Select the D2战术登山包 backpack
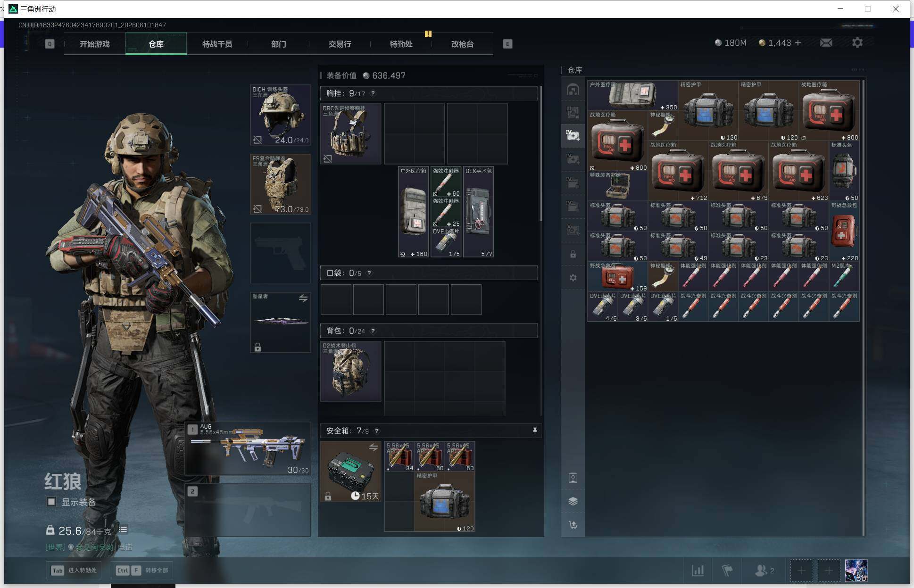914x588 pixels. tap(350, 372)
